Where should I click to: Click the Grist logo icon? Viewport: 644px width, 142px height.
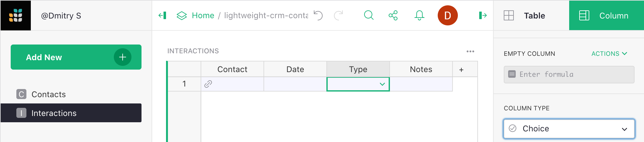coord(16,15)
